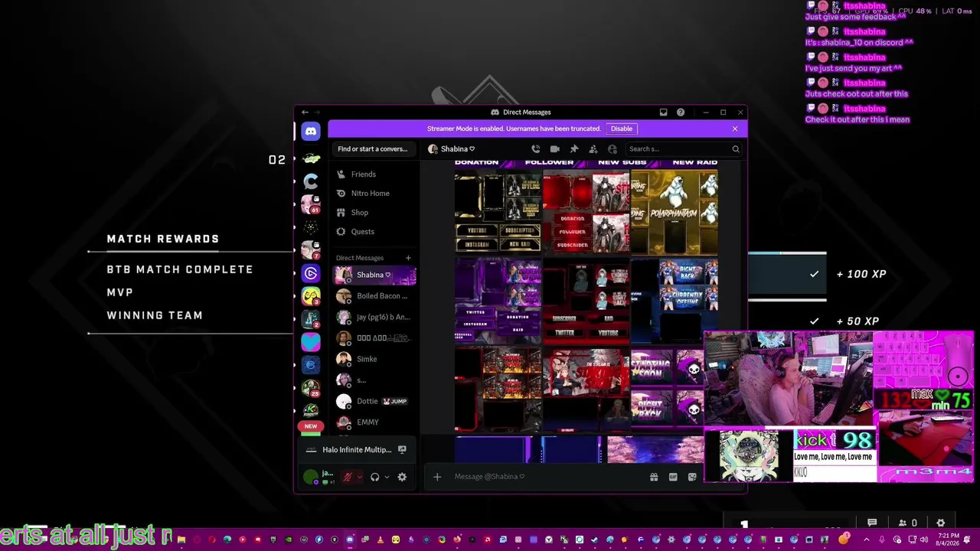Open the Polarphantasm polar bear thumbnail
980x551 pixels.
tap(675, 213)
